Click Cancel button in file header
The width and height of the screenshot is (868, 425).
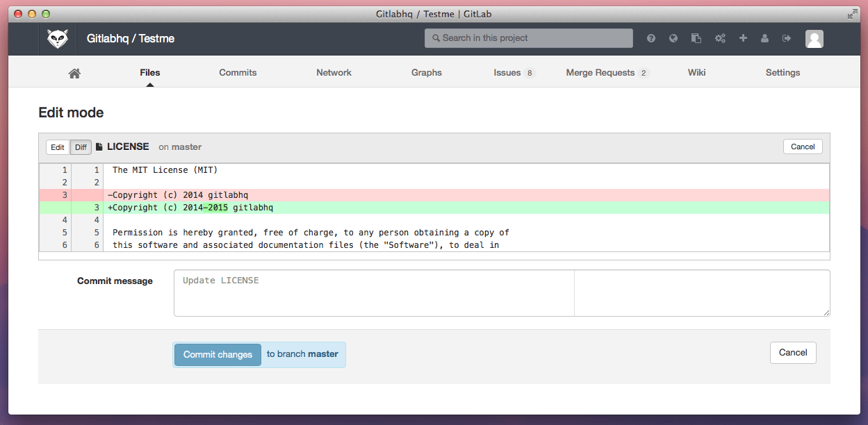802,147
